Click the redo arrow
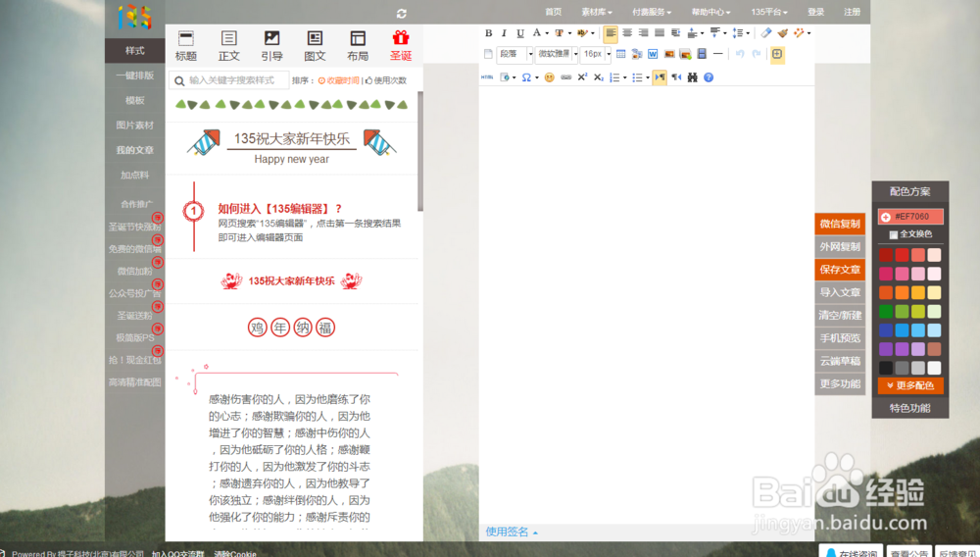This screenshot has width=980, height=557. point(757,54)
